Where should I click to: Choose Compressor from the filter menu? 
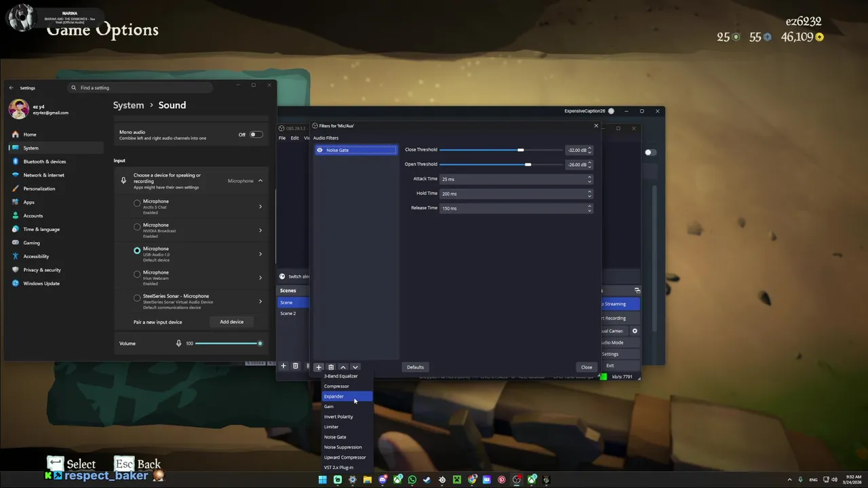[x=347, y=386]
